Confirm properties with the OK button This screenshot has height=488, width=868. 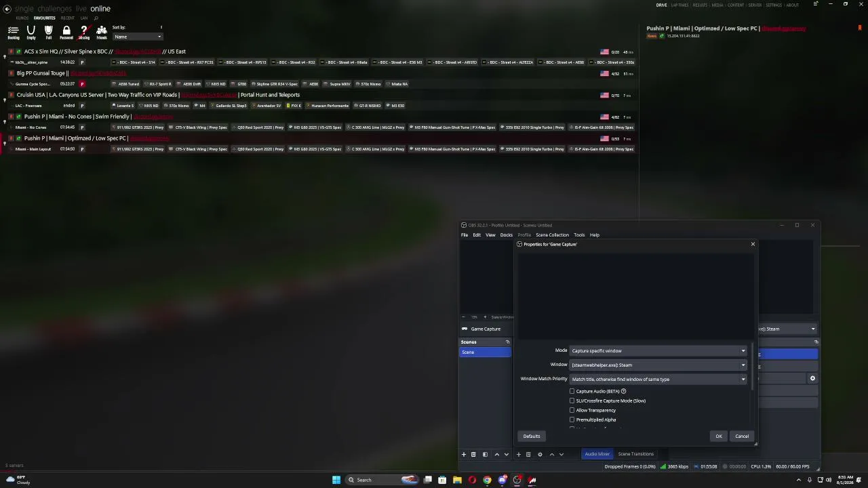coord(719,436)
